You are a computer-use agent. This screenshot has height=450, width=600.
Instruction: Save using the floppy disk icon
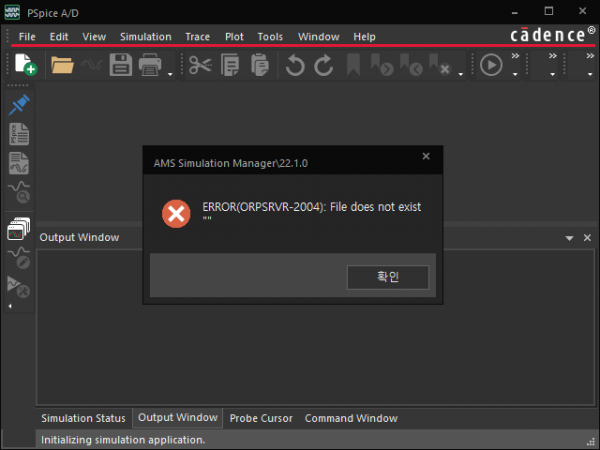(121, 65)
